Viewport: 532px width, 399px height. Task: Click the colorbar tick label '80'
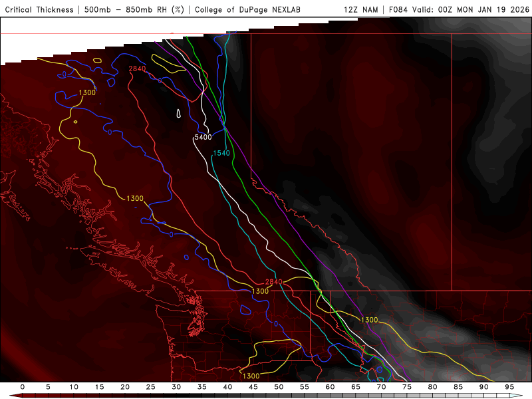tap(432, 387)
